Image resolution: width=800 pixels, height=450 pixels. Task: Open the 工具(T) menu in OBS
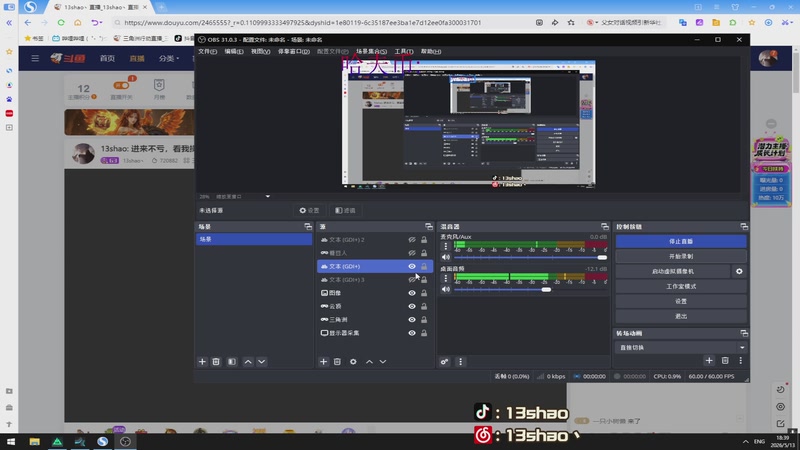[x=404, y=52]
